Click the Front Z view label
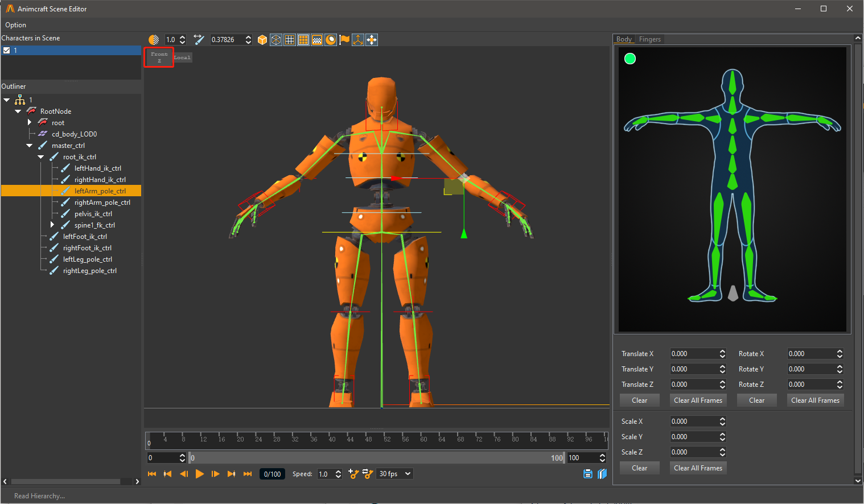Image resolution: width=864 pixels, height=504 pixels. [159, 57]
